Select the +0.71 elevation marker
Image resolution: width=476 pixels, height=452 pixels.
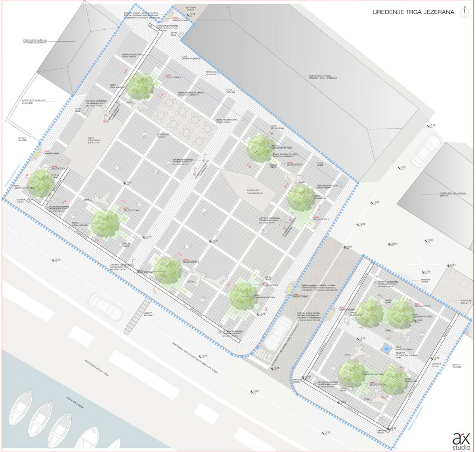point(402,168)
